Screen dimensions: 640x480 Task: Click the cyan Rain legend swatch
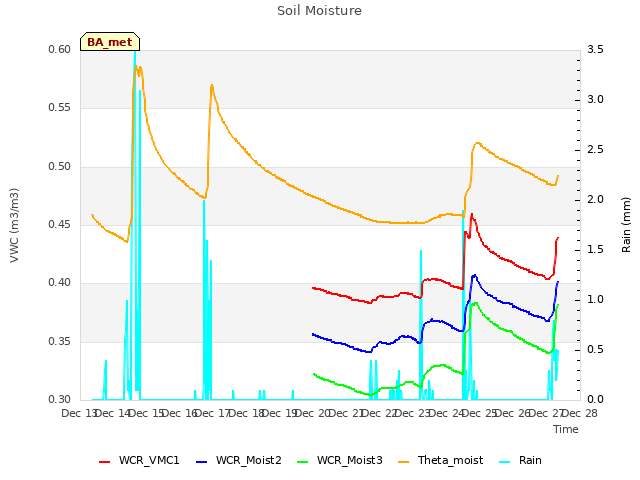[504, 462]
